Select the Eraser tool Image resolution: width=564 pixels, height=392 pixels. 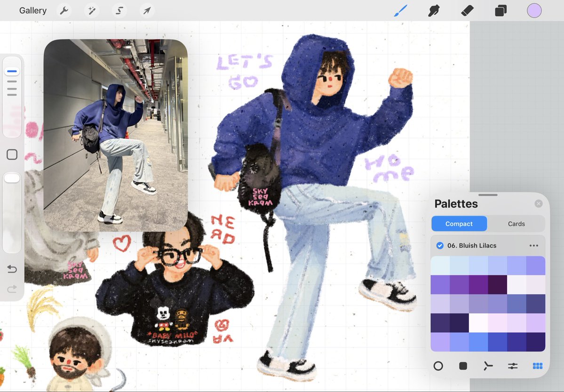[467, 11]
